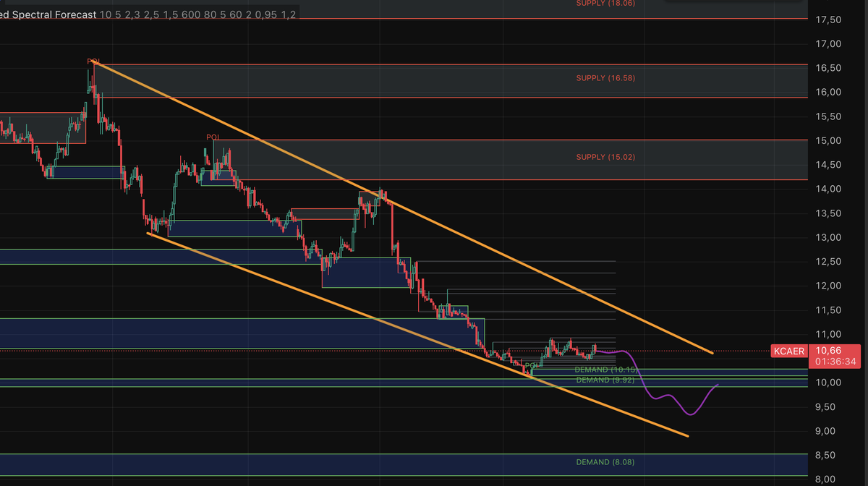
Task: Click the 12,50 price axis label
Action: tap(827, 262)
